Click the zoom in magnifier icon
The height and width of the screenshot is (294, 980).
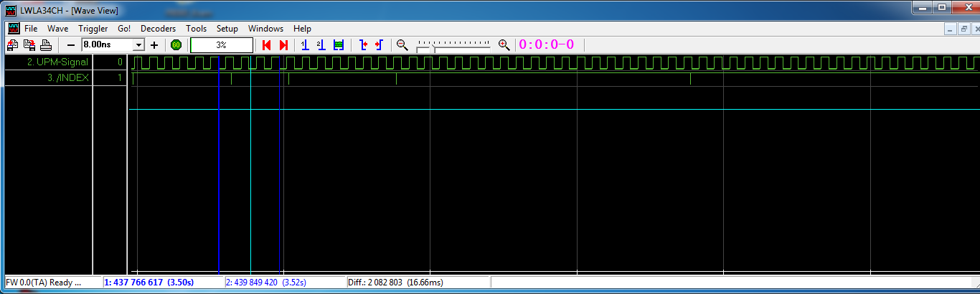click(x=504, y=45)
